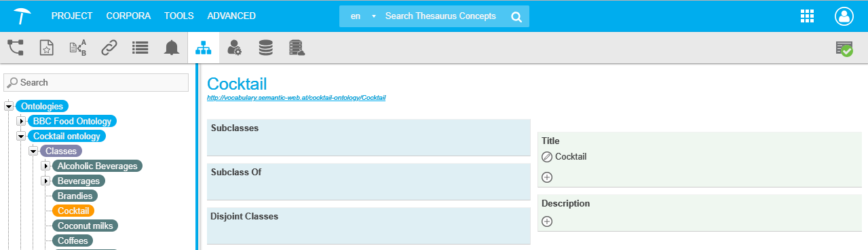Select BBC Food Ontology in tree
The height and width of the screenshot is (250, 868).
tap(73, 121)
